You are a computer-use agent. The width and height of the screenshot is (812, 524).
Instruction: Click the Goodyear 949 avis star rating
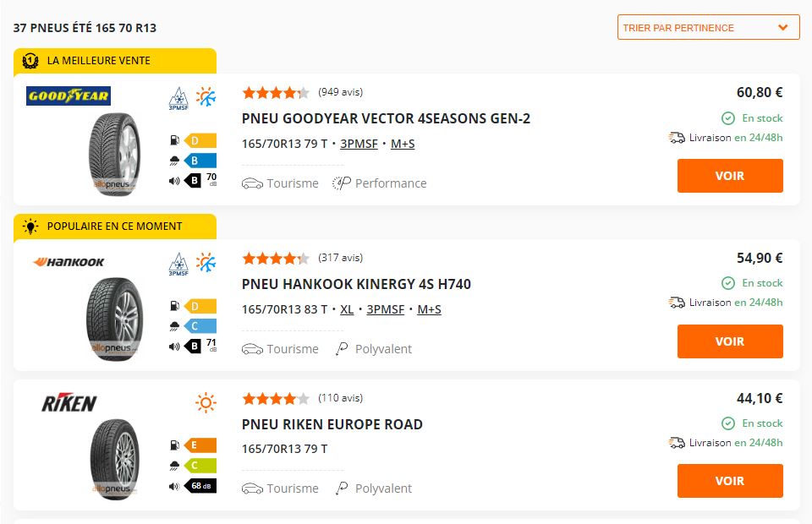point(275,92)
